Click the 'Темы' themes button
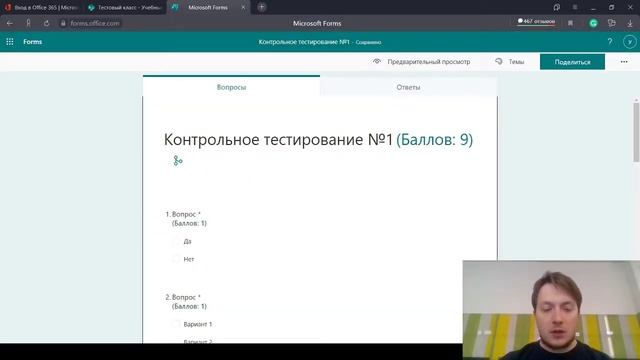The height and width of the screenshot is (360, 640). 510,62
